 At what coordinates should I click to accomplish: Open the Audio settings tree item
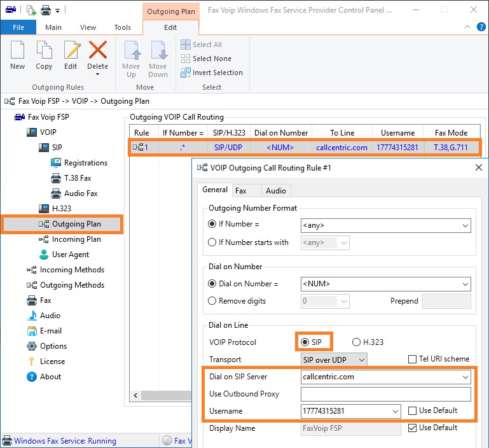click(x=44, y=316)
